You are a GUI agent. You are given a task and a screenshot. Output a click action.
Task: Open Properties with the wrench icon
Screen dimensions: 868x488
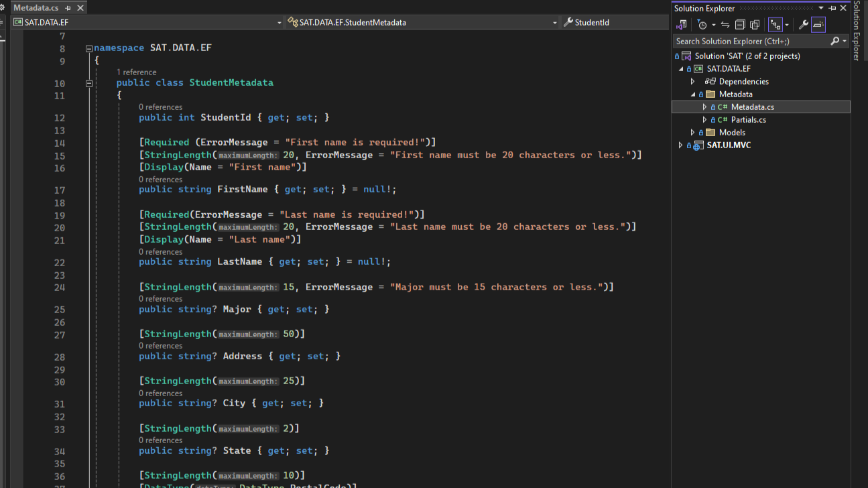click(804, 25)
